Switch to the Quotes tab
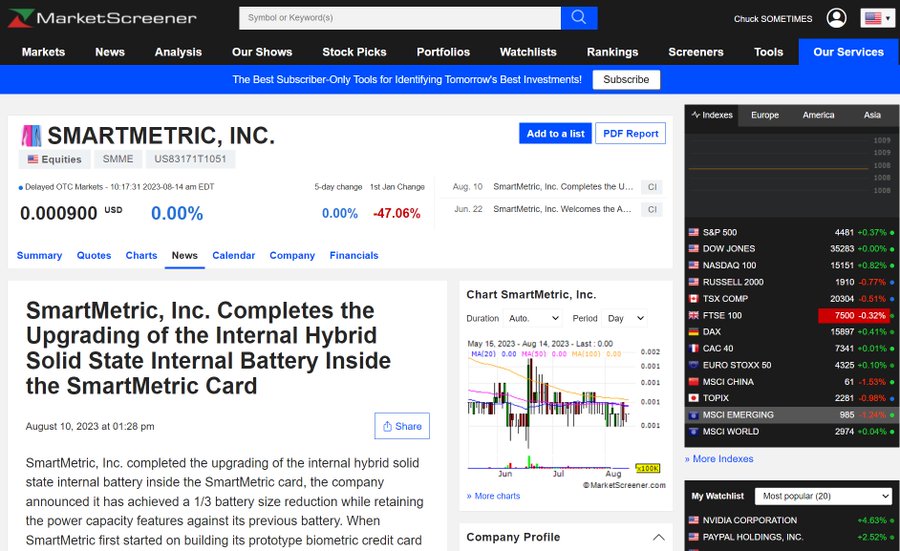Viewport: 900px width, 551px height. 94,255
